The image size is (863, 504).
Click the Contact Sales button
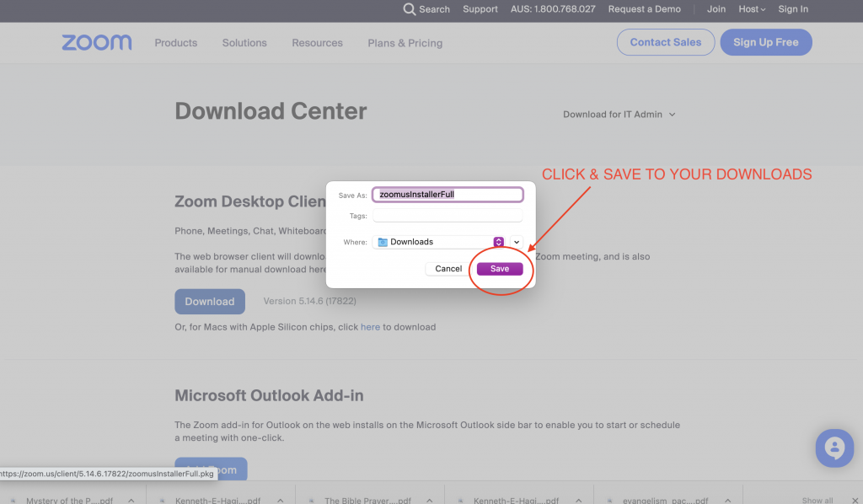pyautogui.click(x=666, y=42)
